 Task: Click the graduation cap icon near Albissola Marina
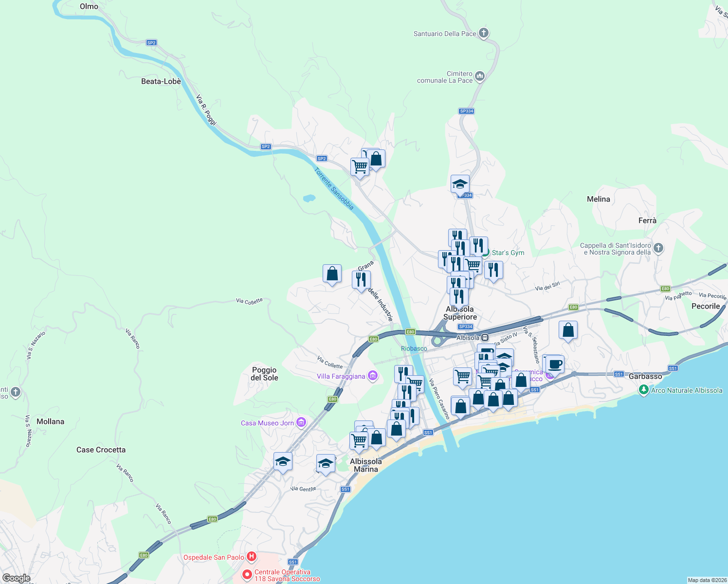point(325,464)
